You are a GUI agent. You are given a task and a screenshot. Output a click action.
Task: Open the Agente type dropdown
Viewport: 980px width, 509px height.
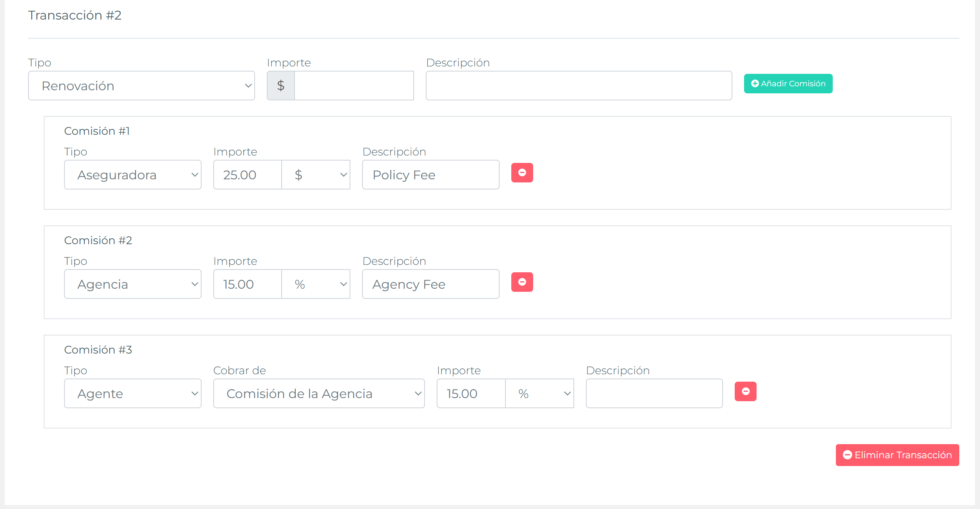coord(133,394)
